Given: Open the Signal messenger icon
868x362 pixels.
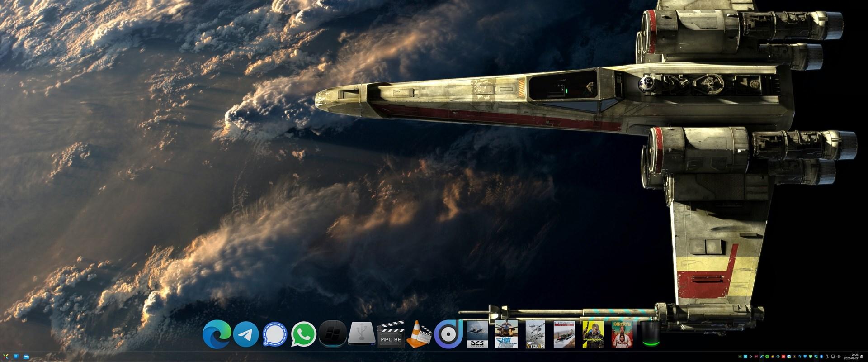Looking at the screenshot, I should pos(275,335).
